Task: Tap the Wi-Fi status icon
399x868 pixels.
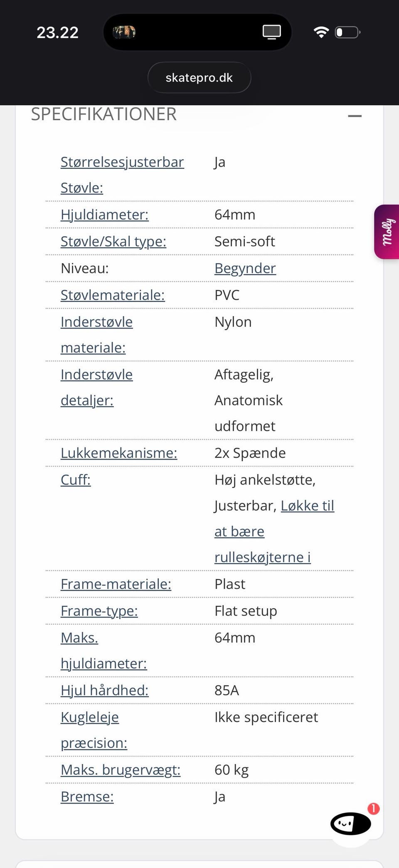Action: (321, 32)
